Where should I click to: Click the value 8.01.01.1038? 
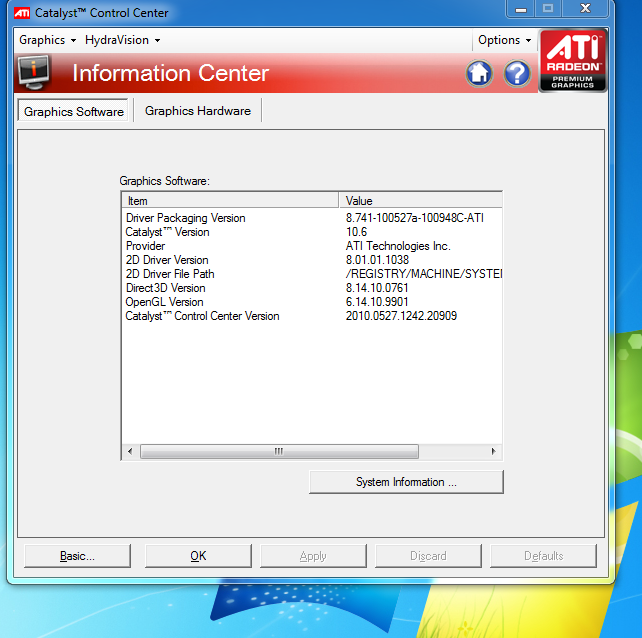point(377,260)
